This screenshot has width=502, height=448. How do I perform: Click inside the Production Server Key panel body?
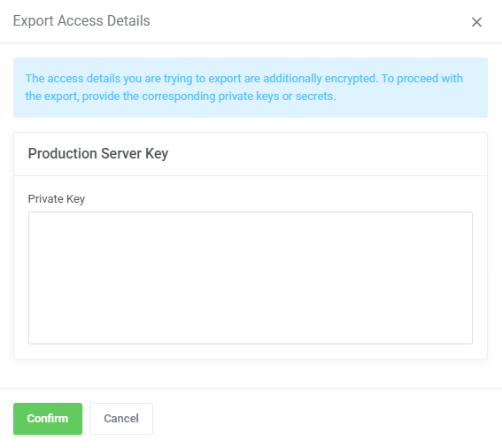coord(251,267)
